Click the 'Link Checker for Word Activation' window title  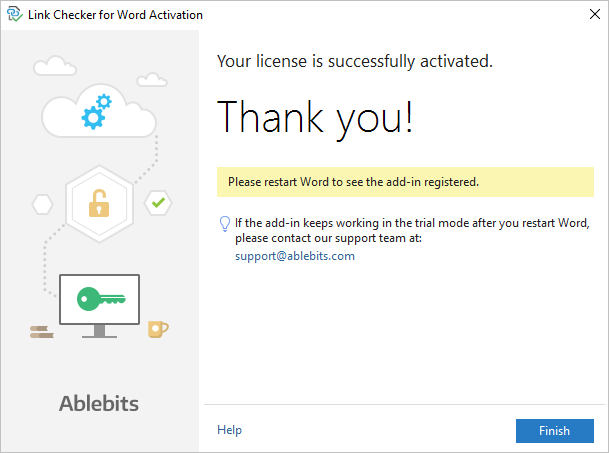(x=115, y=15)
